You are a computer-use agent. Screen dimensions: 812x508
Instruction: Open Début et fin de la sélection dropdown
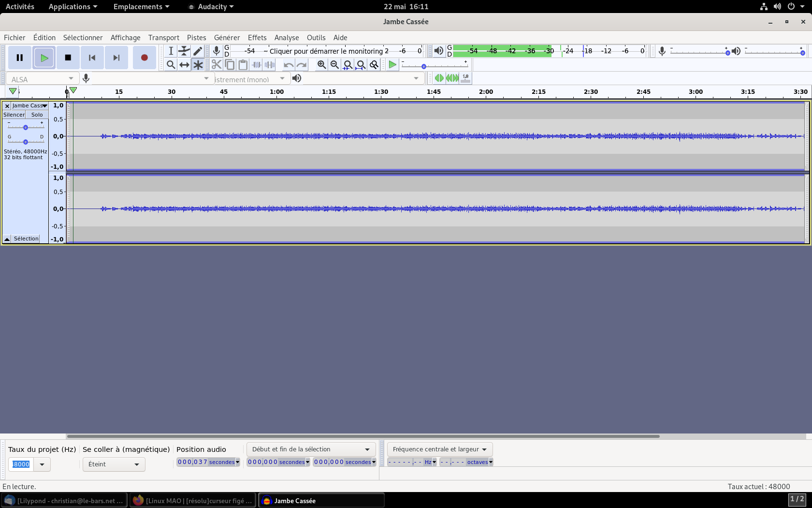[x=311, y=449]
